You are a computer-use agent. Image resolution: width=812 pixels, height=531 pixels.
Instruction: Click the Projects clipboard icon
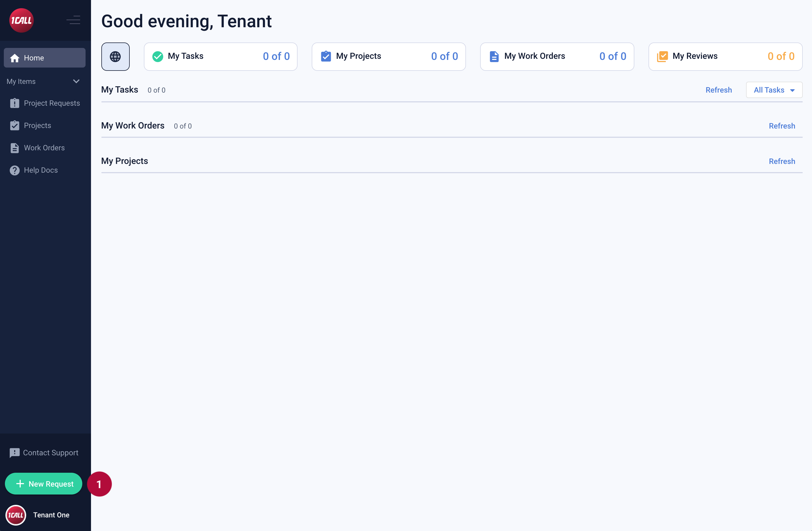(x=15, y=126)
